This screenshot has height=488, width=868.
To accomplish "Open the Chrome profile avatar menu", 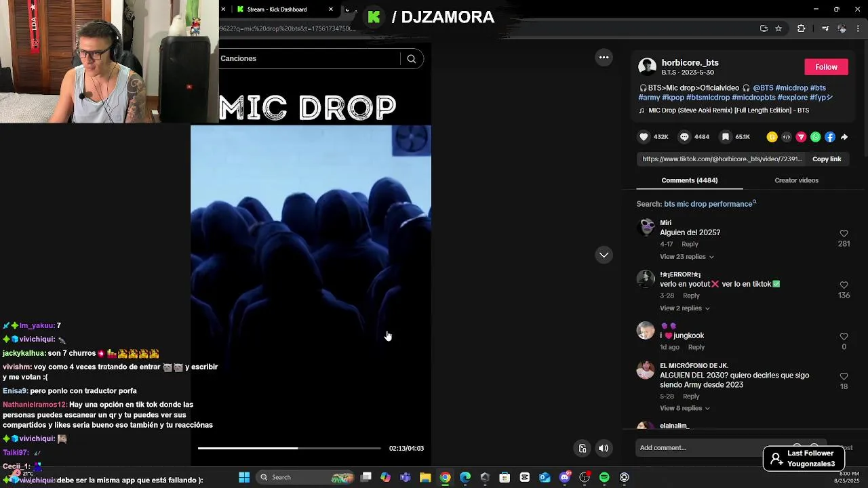I will click(x=842, y=28).
